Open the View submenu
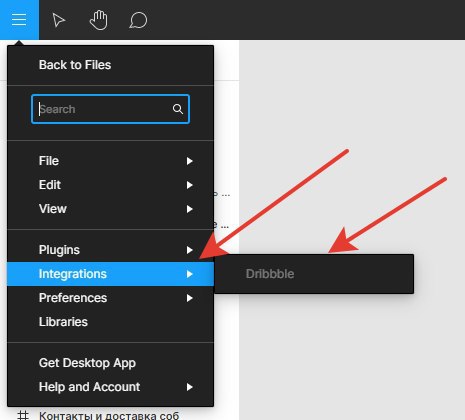Screen dimensions: 465x420 [x=110, y=209]
